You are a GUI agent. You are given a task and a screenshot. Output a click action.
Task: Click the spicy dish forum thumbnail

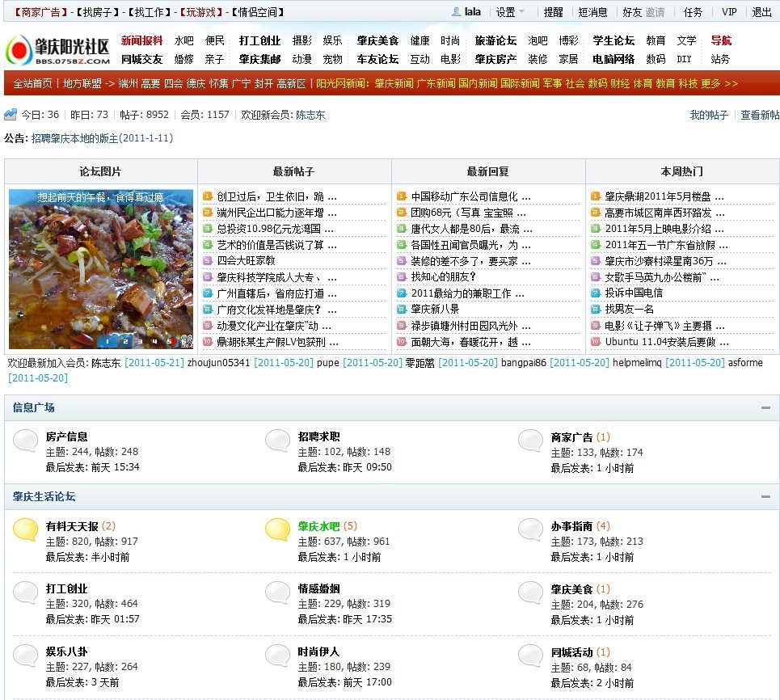[101, 268]
